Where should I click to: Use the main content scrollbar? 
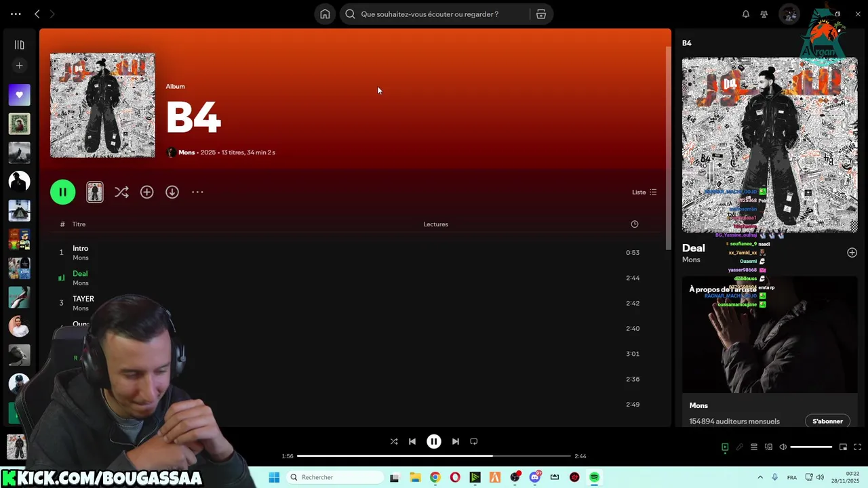coord(669,148)
